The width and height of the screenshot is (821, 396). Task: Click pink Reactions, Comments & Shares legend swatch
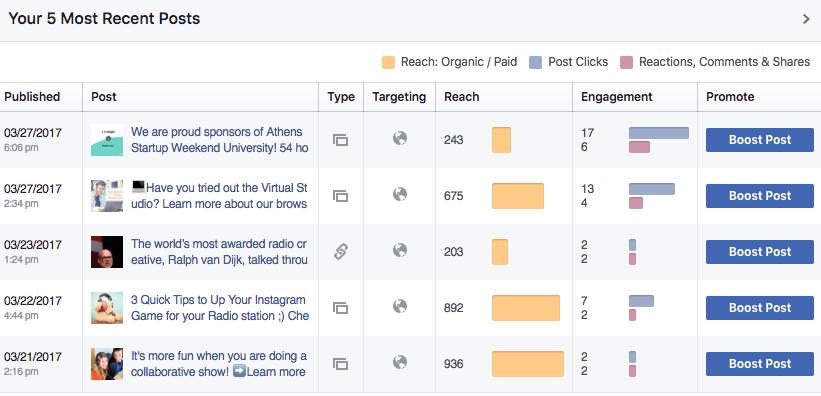click(626, 62)
